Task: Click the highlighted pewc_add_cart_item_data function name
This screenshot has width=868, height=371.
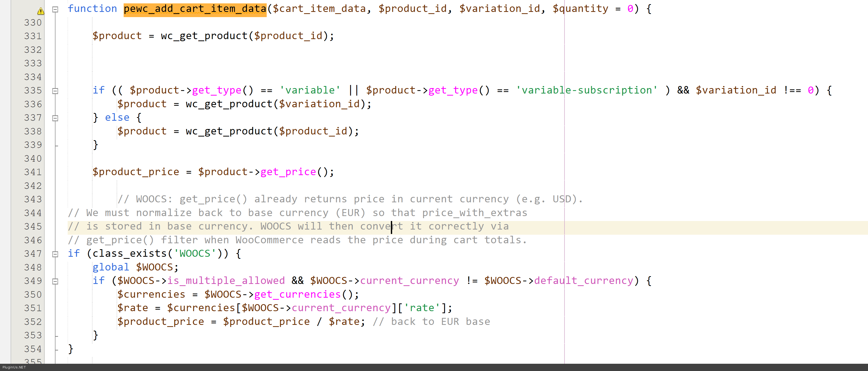Action: pos(195,9)
